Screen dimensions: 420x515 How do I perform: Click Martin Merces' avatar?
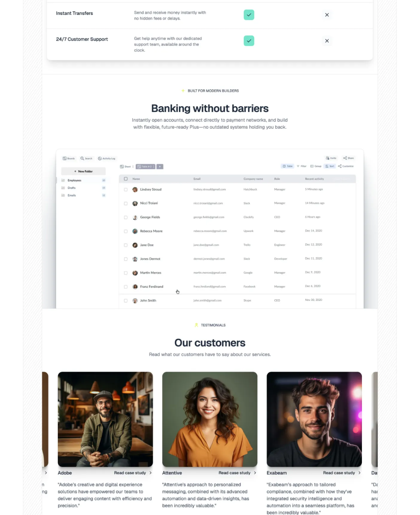[x=135, y=273]
